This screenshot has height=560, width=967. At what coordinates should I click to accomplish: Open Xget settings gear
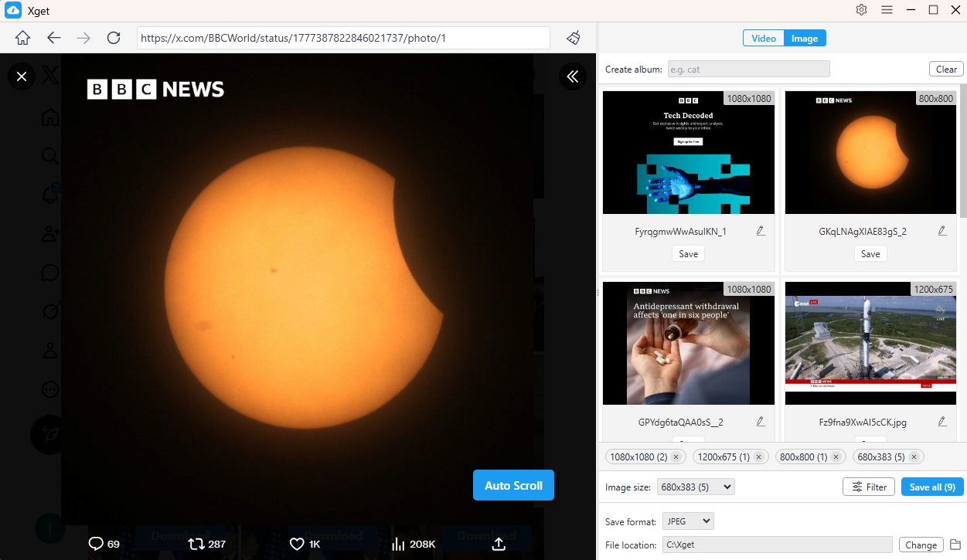click(862, 10)
